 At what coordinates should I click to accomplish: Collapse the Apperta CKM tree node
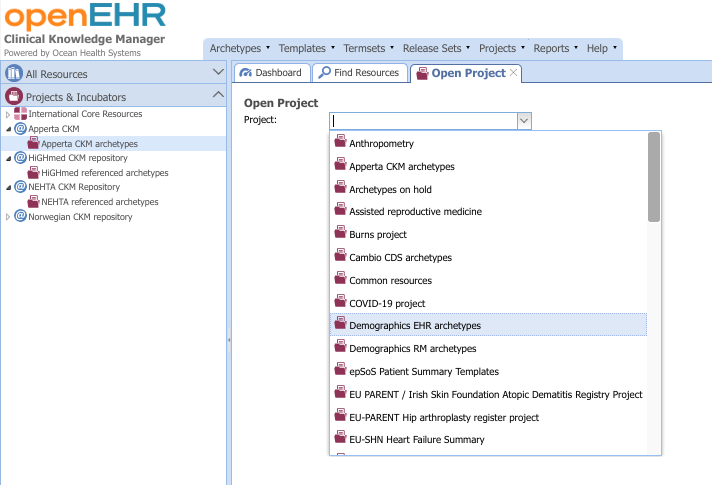coord(8,129)
